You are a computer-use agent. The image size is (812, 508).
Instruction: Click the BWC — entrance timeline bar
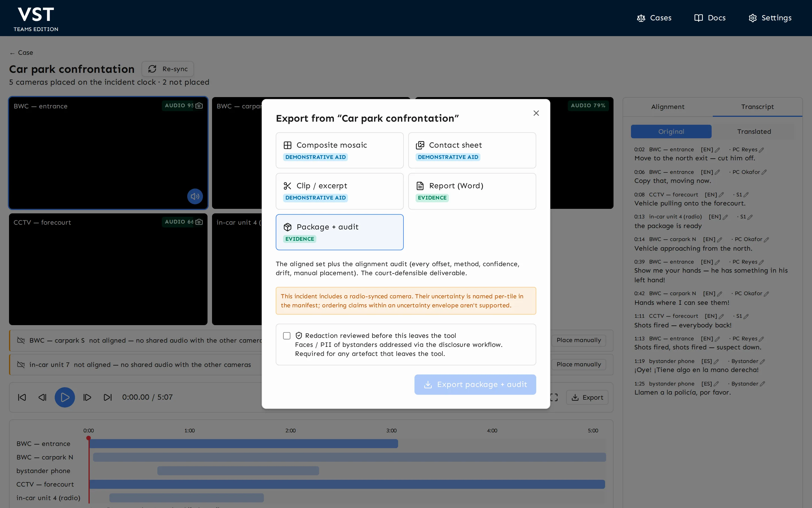tap(244, 444)
